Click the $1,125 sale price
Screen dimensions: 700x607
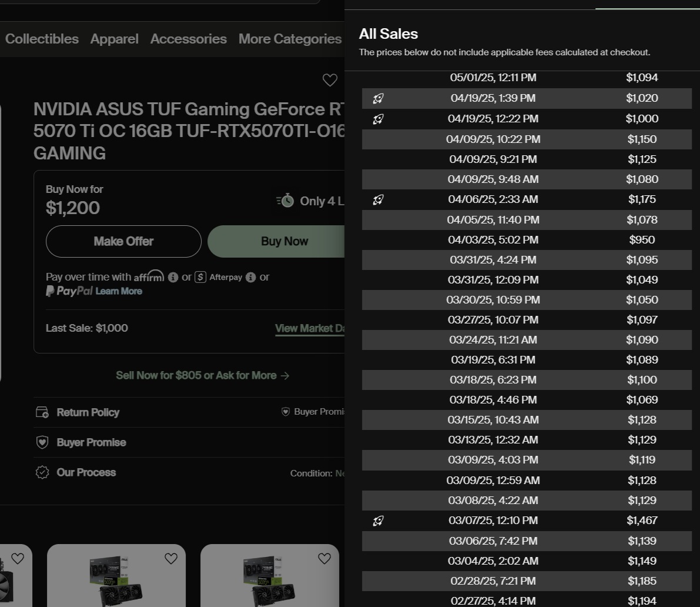point(642,159)
